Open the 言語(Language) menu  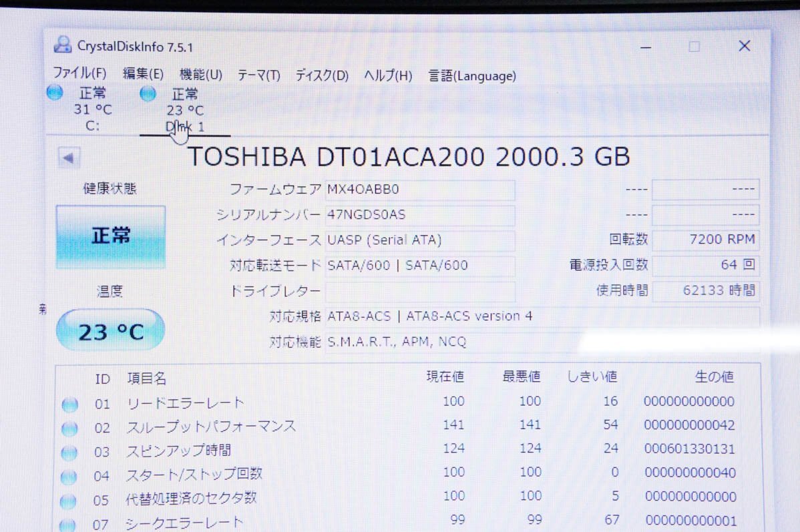(472, 76)
